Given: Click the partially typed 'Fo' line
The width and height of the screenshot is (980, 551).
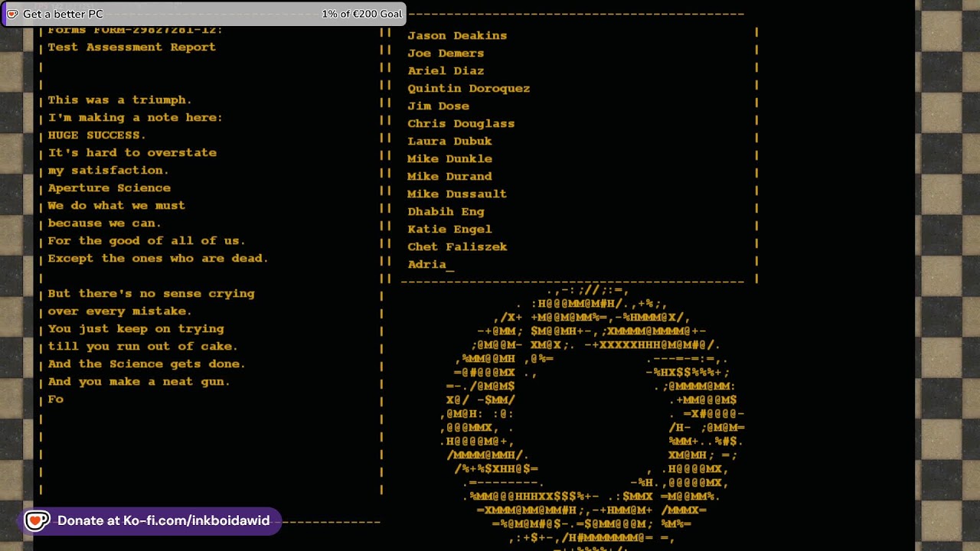Looking at the screenshot, I should (55, 399).
